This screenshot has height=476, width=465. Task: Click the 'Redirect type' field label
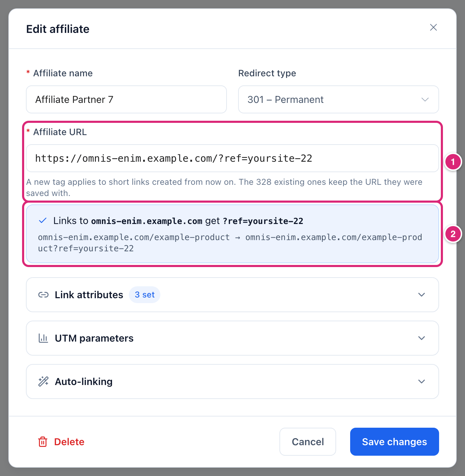pos(267,73)
